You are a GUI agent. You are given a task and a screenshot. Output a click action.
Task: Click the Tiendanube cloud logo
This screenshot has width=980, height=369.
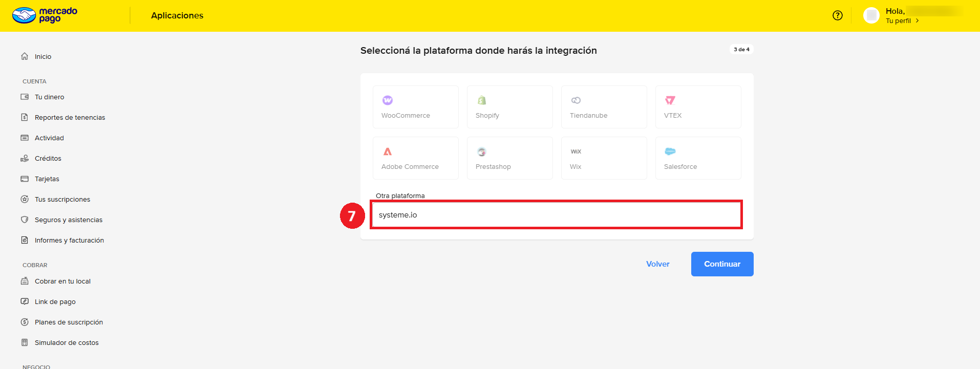pyautogui.click(x=576, y=100)
